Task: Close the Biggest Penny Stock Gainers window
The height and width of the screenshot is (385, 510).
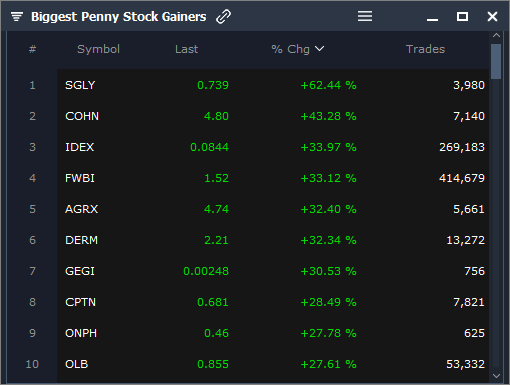Action: click(492, 16)
